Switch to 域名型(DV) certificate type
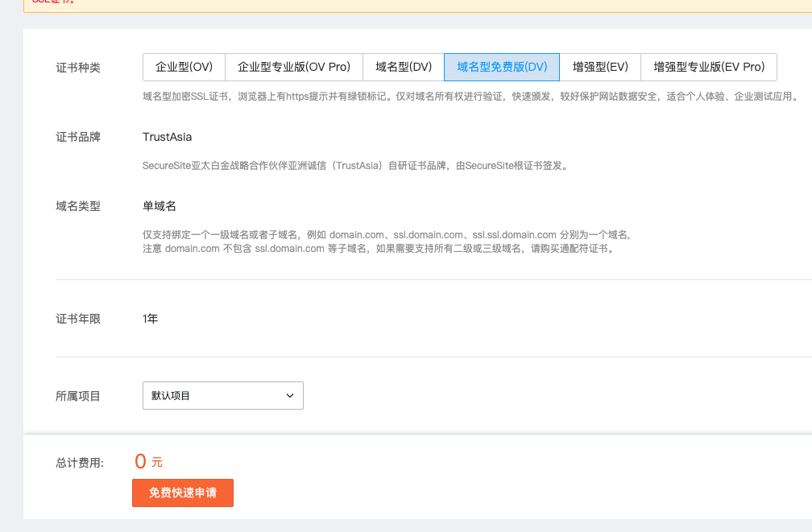The width and height of the screenshot is (812, 532). (404, 68)
